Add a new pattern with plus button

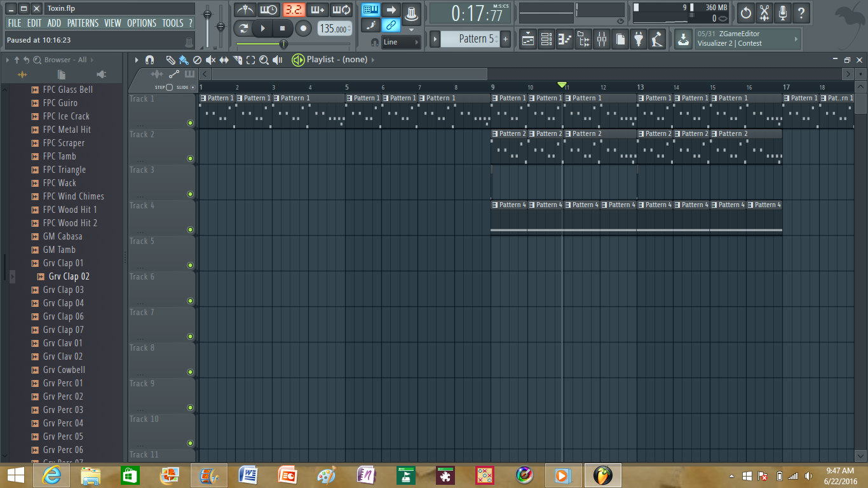[506, 39]
